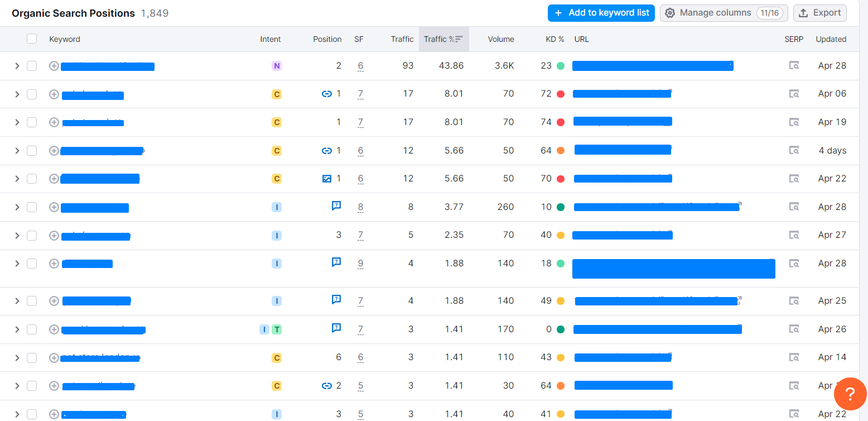Image resolution: width=868 pixels, height=421 pixels.
Task: Expand the row with KD 49
Action: (17, 301)
